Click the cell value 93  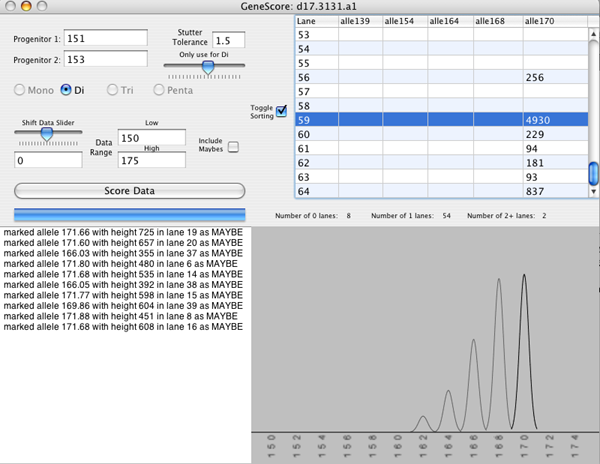[532, 177]
